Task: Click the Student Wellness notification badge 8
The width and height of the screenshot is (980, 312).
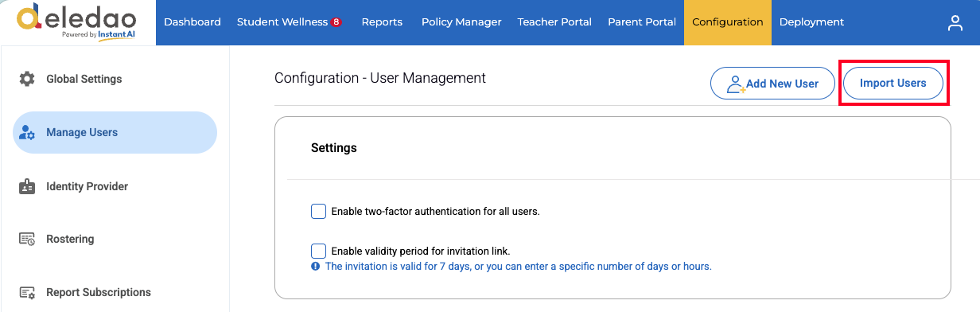Action: click(x=336, y=22)
